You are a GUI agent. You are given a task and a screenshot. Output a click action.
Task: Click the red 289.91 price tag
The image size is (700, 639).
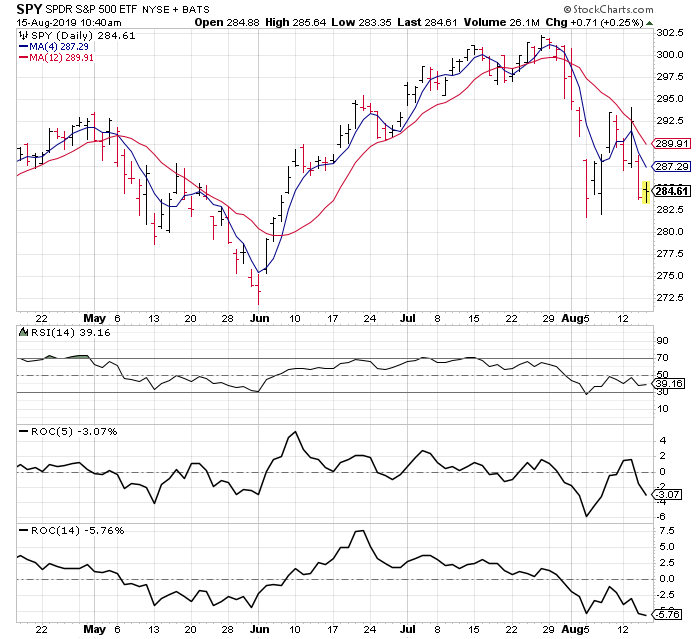(668, 144)
